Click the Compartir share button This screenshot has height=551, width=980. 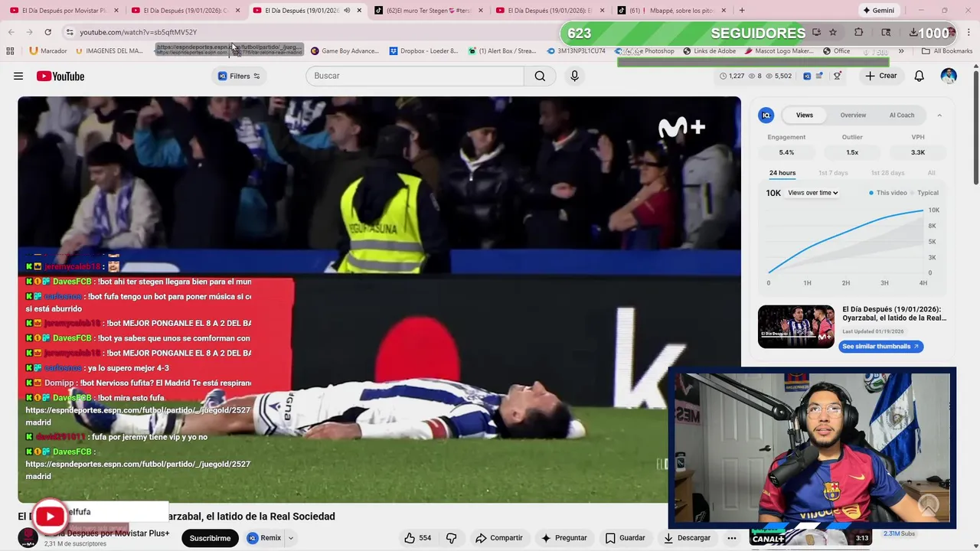point(499,538)
